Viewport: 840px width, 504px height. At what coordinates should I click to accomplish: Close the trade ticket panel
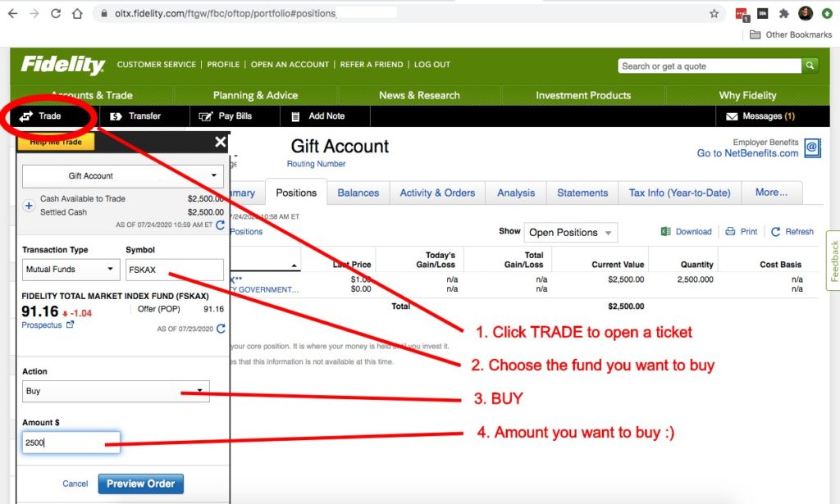[x=220, y=143]
